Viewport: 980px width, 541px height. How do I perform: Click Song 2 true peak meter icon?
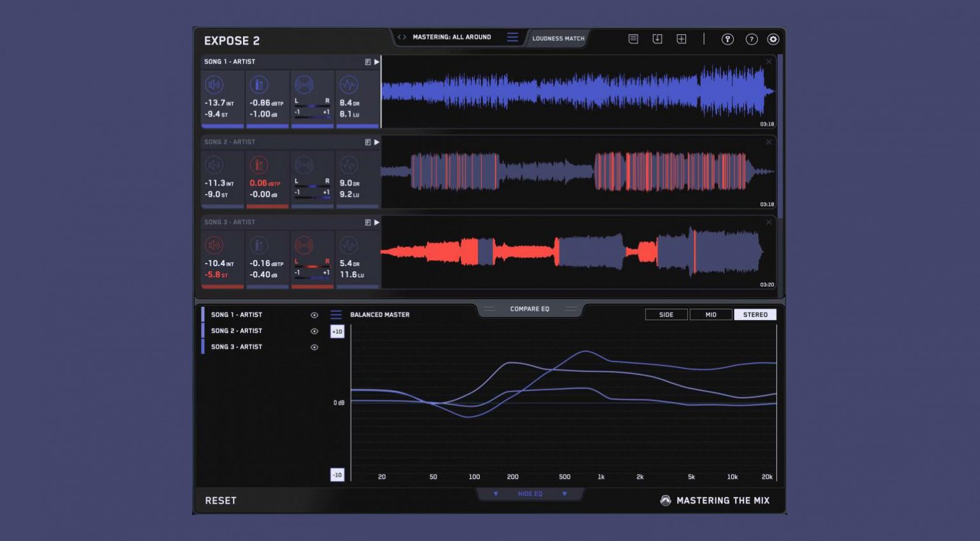pyautogui.click(x=259, y=165)
